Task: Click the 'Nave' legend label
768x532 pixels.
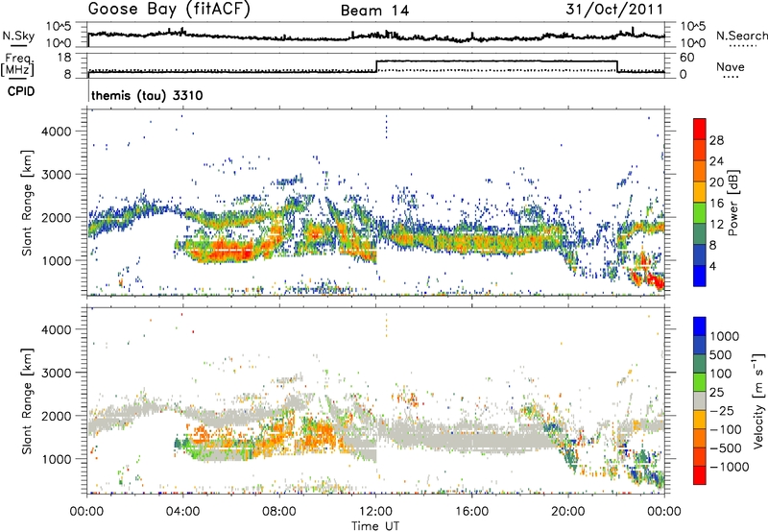Action: point(730,67)
